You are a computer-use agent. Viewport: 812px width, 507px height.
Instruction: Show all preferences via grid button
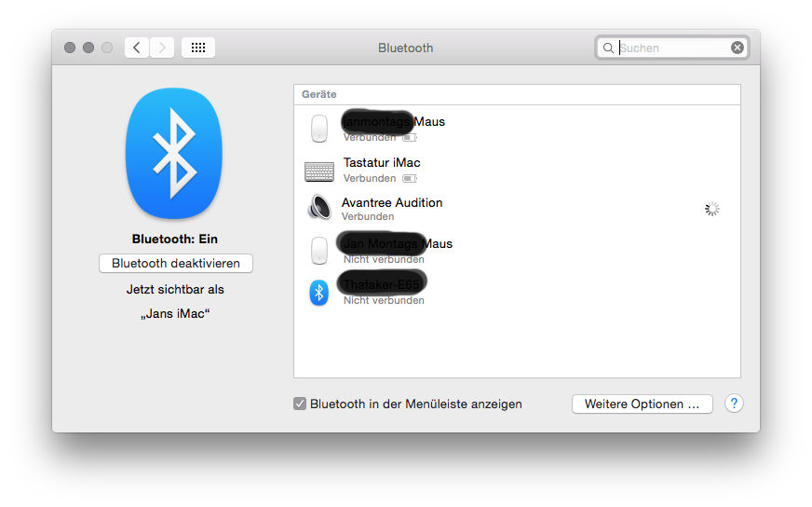[198, 48]
